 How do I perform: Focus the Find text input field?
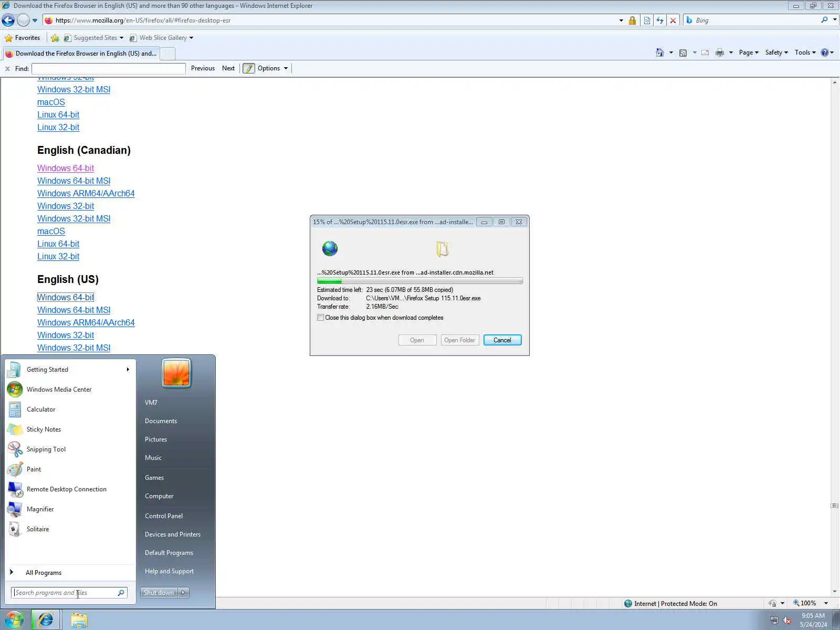109,69
